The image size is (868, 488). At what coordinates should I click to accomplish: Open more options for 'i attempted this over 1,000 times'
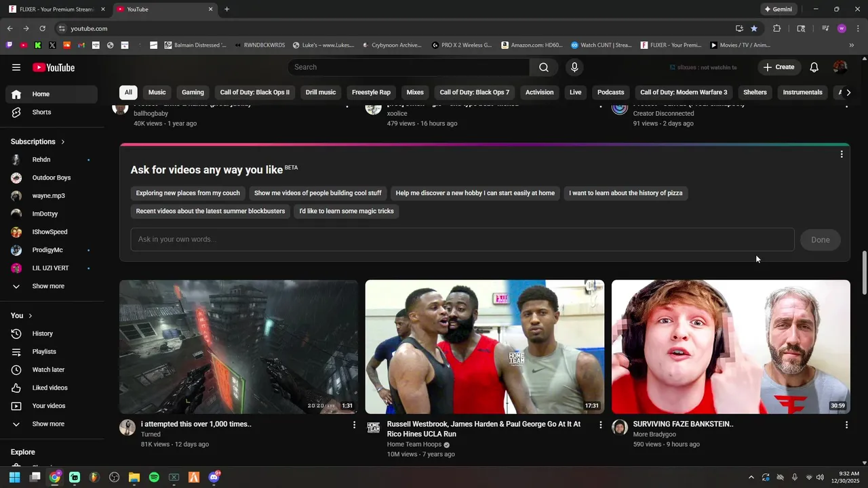pyautogui.click(x=354, y=424)
